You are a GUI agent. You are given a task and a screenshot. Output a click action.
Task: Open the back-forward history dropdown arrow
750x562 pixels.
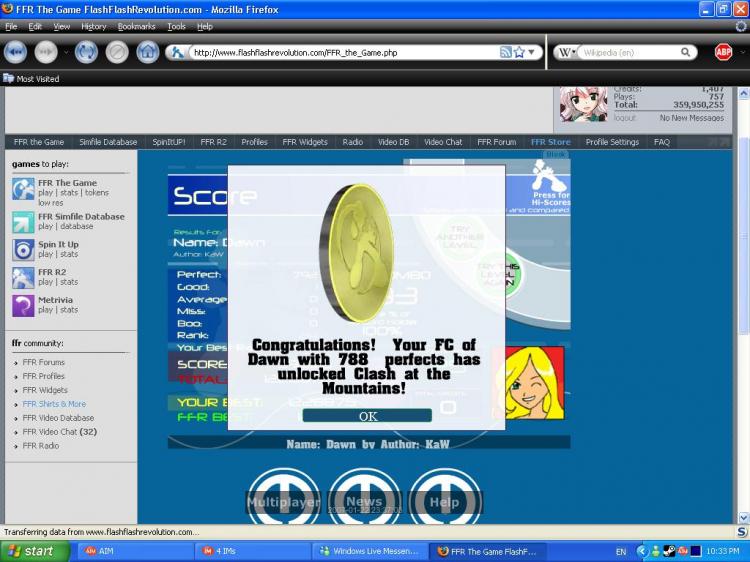[x=66, y=53]
